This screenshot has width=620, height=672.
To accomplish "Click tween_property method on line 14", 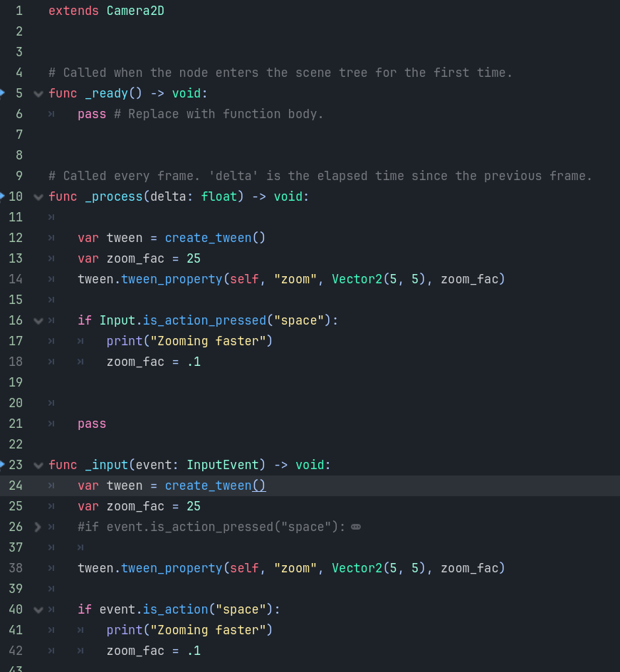I will point(172,279).
